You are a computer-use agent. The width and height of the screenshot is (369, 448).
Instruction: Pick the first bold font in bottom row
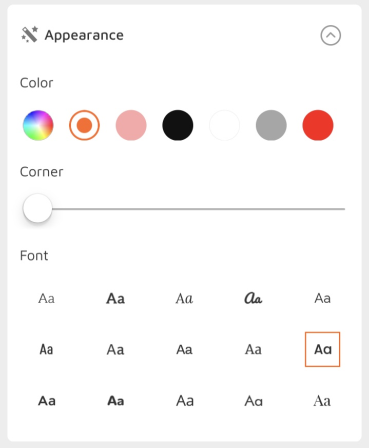[x=47, y=401]
